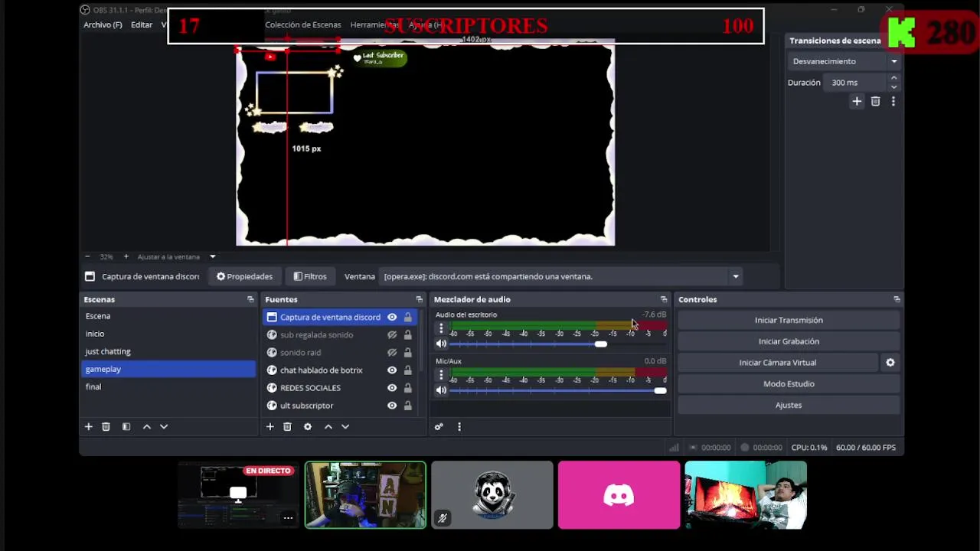Move the scene down using the arrow icon
This screenshot has width=980, height=551.
point(164,426)
